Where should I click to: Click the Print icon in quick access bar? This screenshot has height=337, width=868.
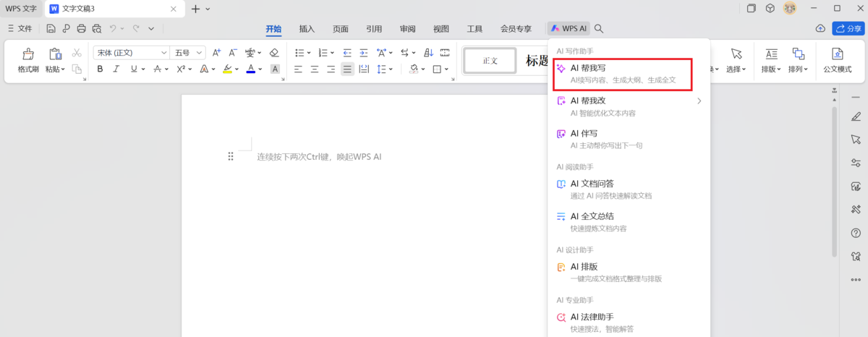click(81, 29)
